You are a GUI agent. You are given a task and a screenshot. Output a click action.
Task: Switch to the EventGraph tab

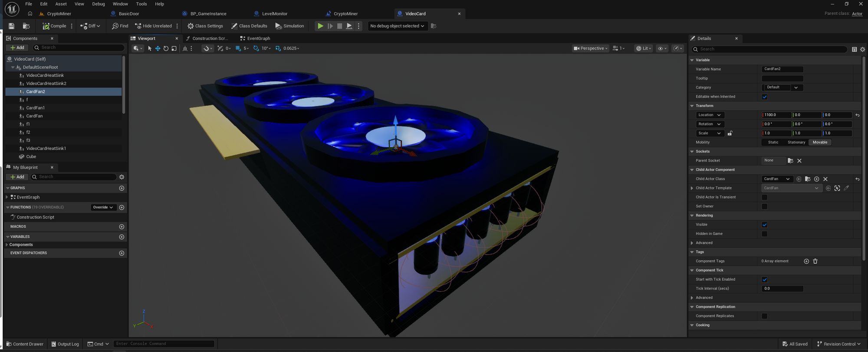[x=255, y=39]
